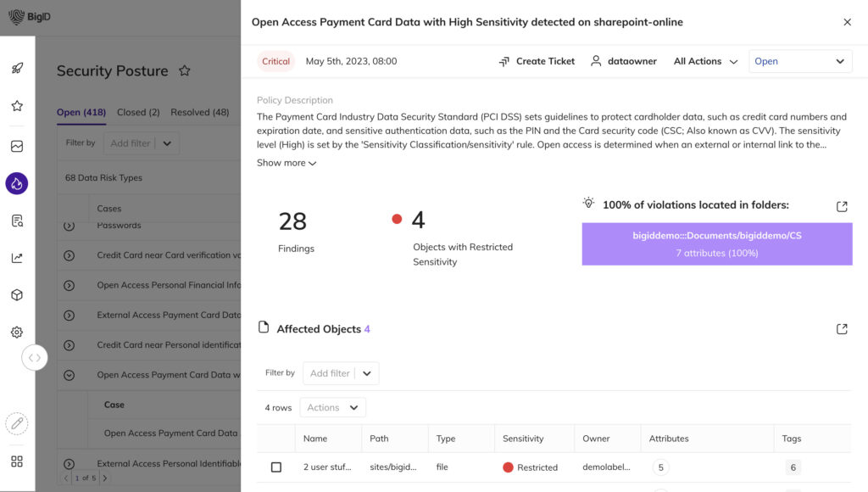Open settings gear in left sidebar
Viewport: 868px width, 492px height.
point(17,333)
